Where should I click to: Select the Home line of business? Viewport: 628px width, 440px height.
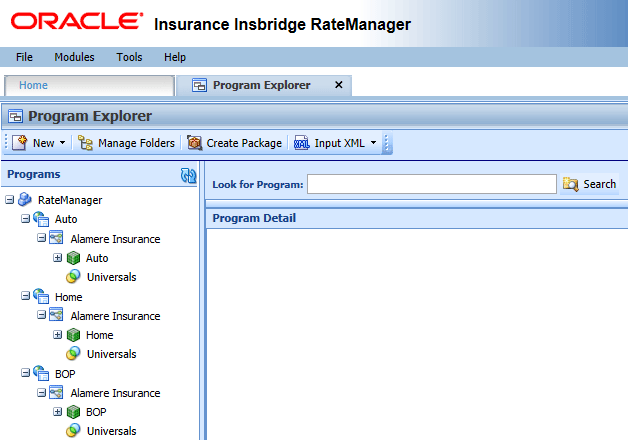68,297
